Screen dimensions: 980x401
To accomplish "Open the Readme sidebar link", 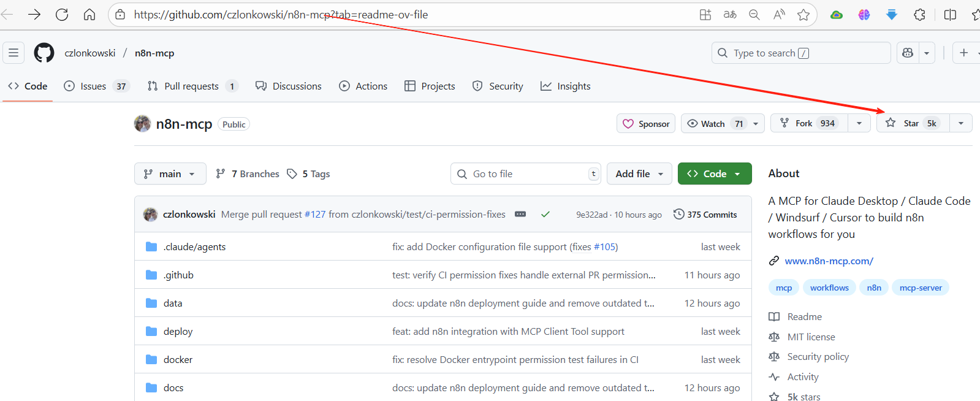I will [796, 316].
